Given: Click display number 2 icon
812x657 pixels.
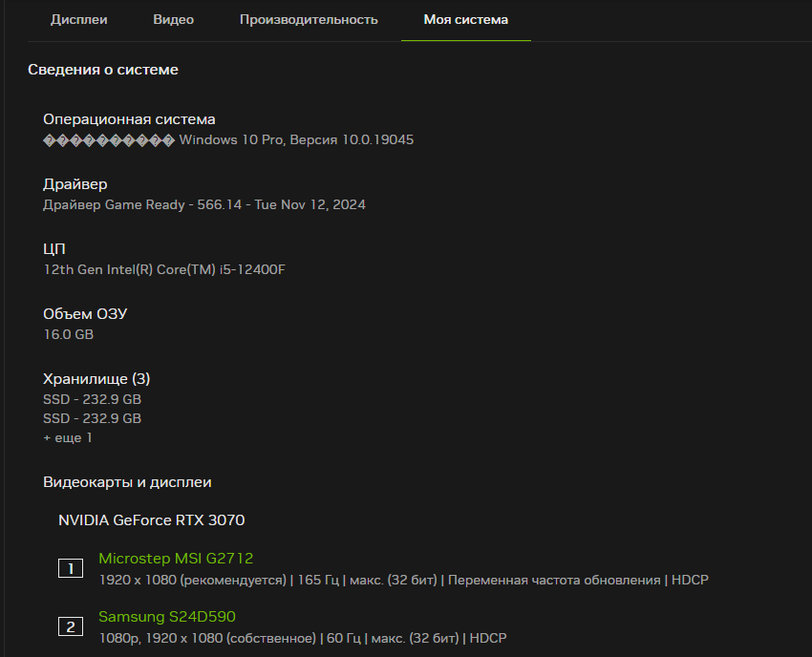Looking at the screenshot, I should pos(71,626).
